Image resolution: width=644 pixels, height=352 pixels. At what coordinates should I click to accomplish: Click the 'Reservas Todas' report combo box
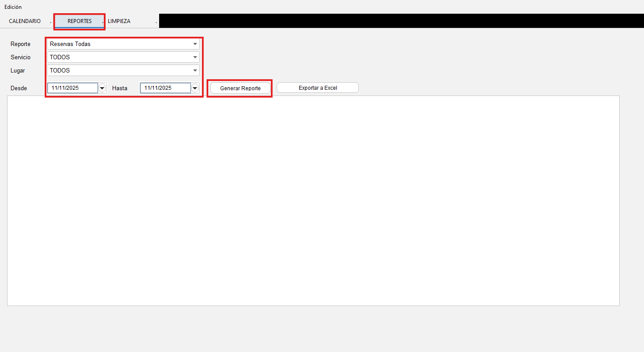coord(119,44)
